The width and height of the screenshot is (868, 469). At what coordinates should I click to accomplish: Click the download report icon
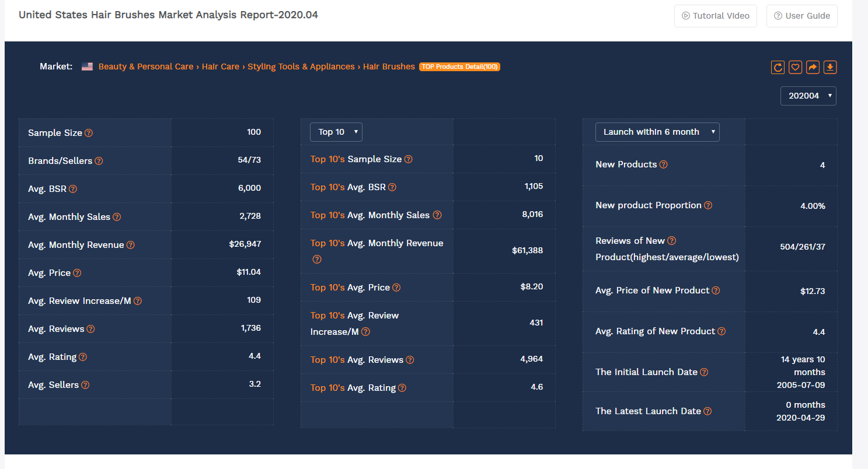coord(830,68)
